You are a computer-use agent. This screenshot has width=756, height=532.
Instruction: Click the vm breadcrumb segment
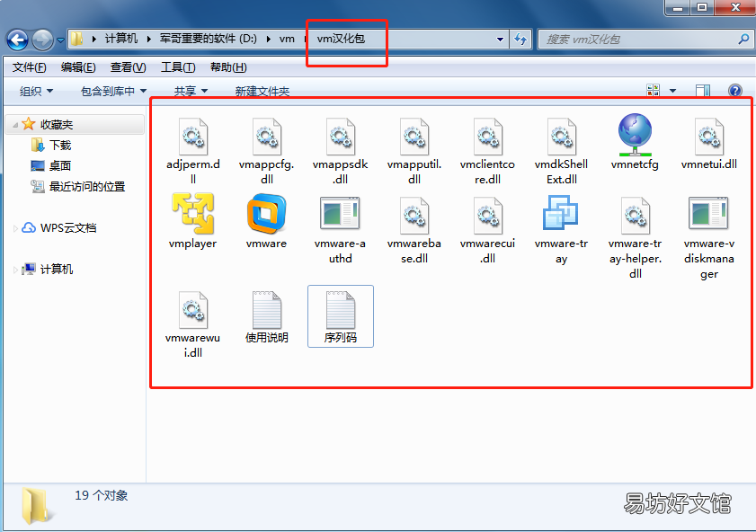287,39
